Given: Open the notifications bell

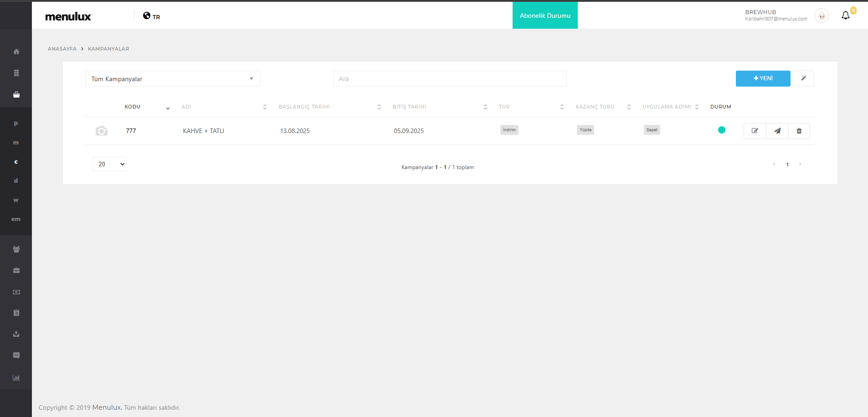Looking at the screenshot, I should (845, 15).
